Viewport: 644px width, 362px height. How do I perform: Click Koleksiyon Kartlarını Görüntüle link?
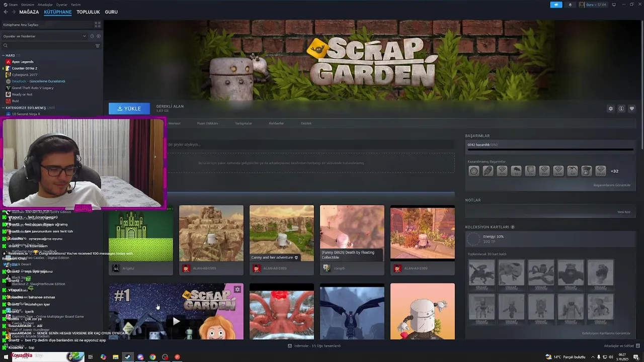pos(606,333)
